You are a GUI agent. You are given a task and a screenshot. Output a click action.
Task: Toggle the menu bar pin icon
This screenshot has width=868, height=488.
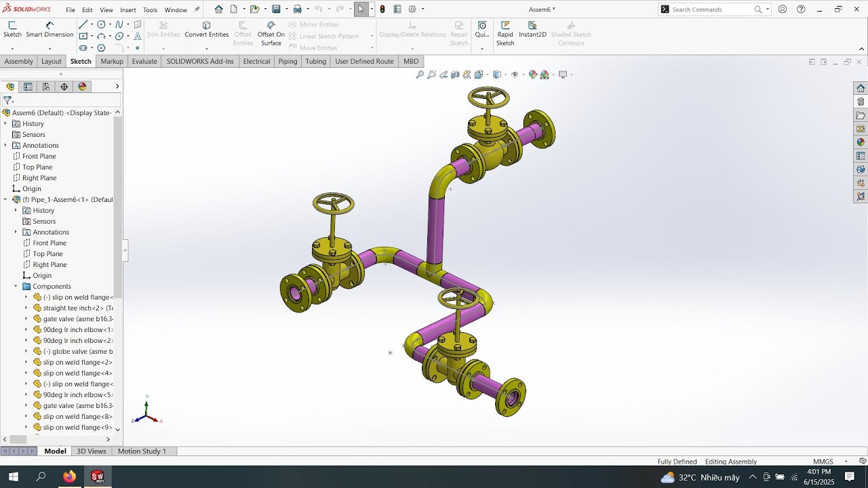pos(197,9)
